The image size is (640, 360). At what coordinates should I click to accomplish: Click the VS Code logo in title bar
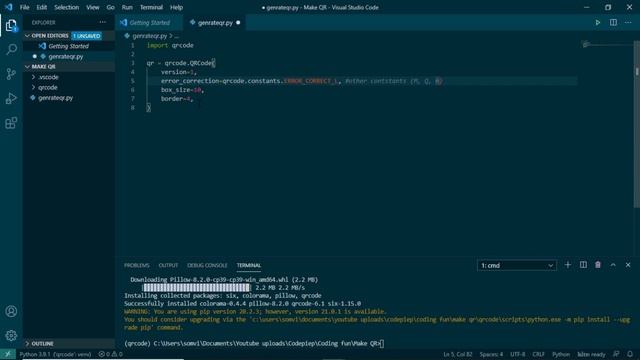point(9,7)
